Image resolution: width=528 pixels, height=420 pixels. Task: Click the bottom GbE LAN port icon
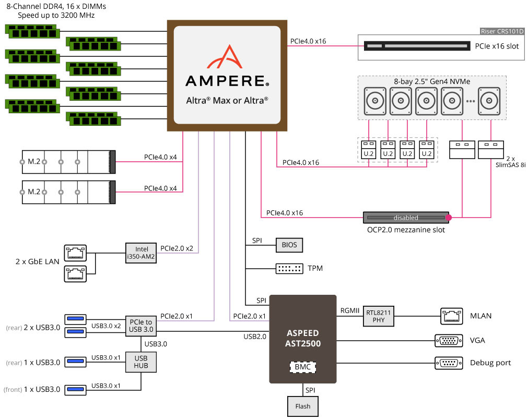(75, 274)
